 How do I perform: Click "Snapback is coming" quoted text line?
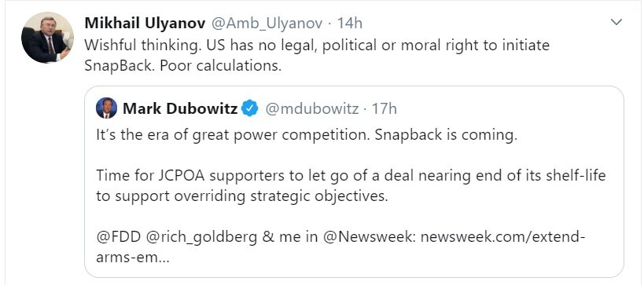[x=307, y=135]
